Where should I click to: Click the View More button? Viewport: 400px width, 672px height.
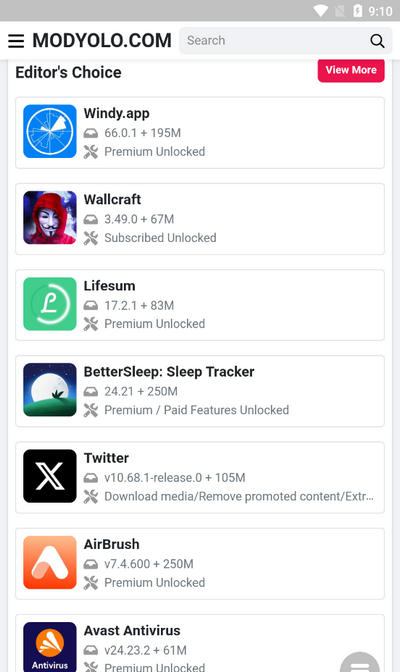point(351,70)
